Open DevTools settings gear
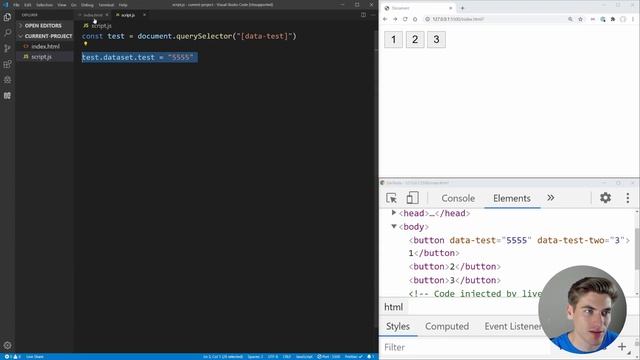The height and width of the screenshot is (360, 640). point(605,198)
